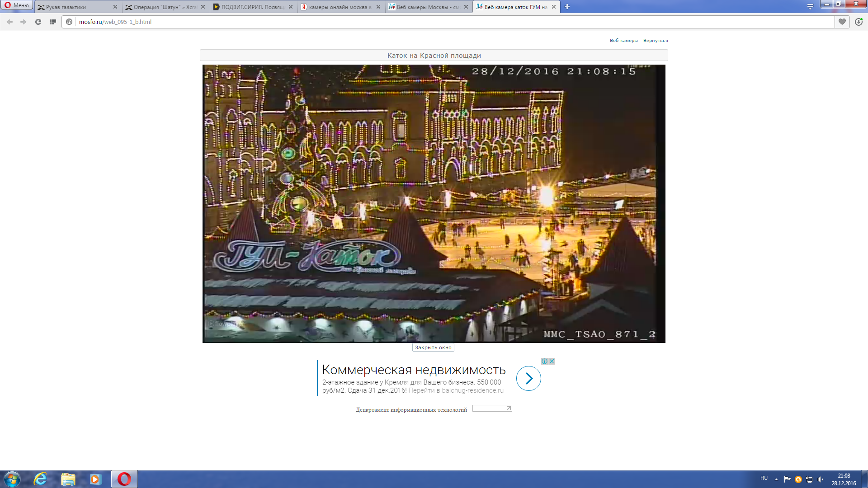The width and height of the screenshot is (868, 488).
Task: Open the Action Center flag icon
Action: coord(787,479)
